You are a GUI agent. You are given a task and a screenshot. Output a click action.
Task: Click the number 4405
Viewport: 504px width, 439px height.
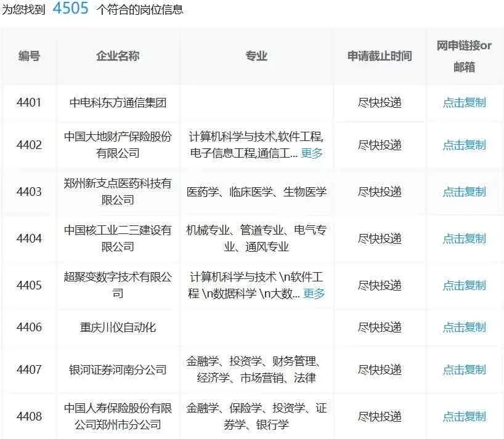(29, 286)
